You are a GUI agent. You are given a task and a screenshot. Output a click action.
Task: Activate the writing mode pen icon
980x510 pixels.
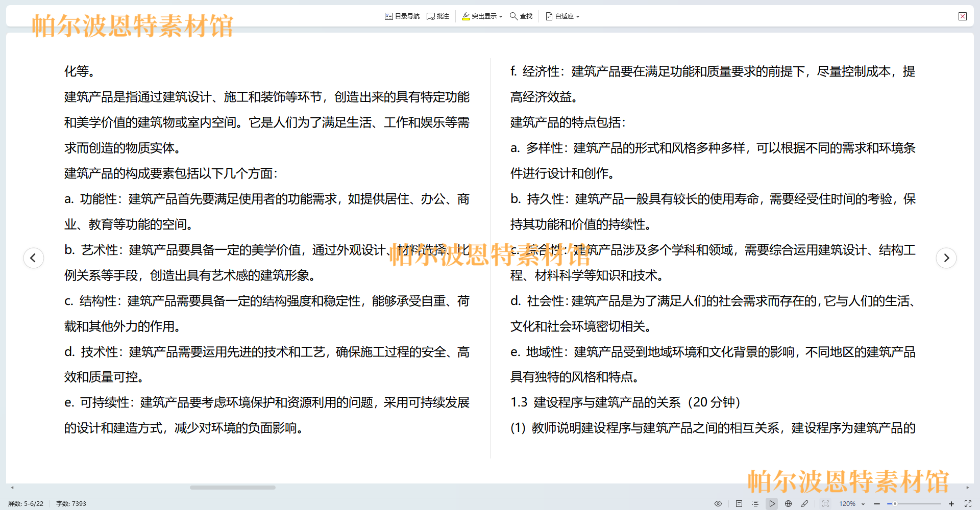[805, 503]
